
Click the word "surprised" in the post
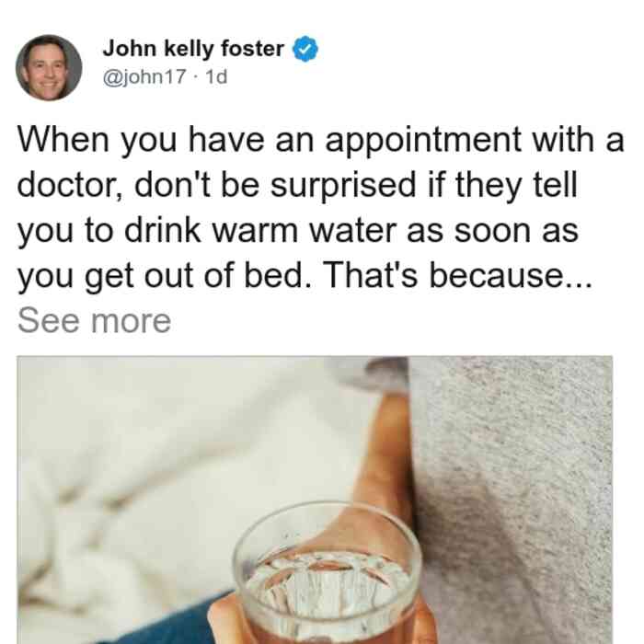tap(343, 187)
